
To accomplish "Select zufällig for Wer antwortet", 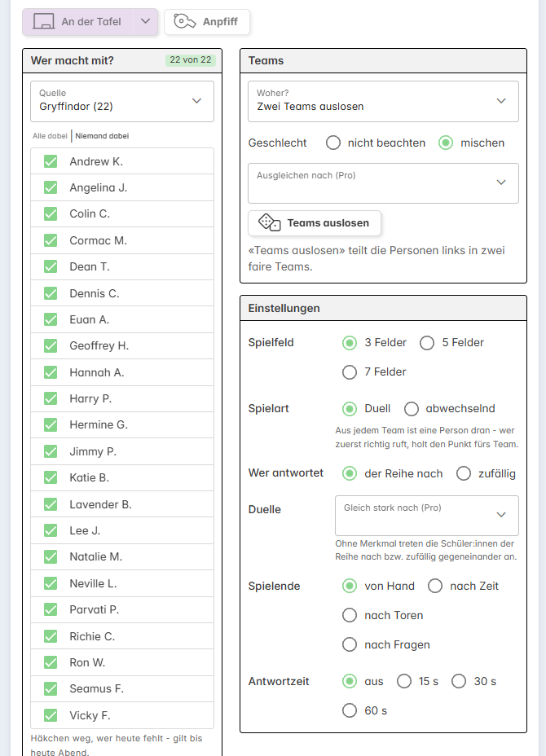I will pyautogui.click(x=464, y=473).
